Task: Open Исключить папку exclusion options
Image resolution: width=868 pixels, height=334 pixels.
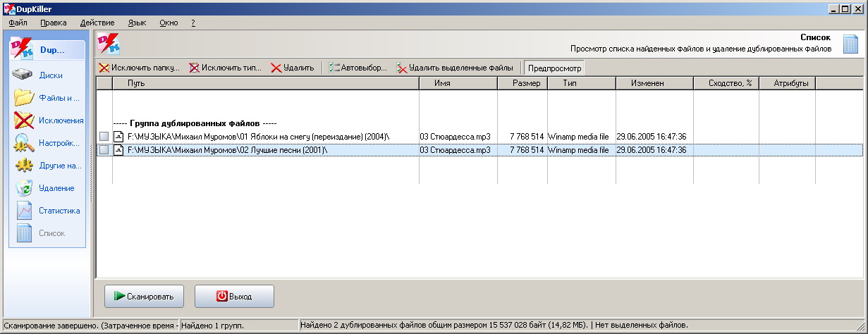Action: [139, 68]
